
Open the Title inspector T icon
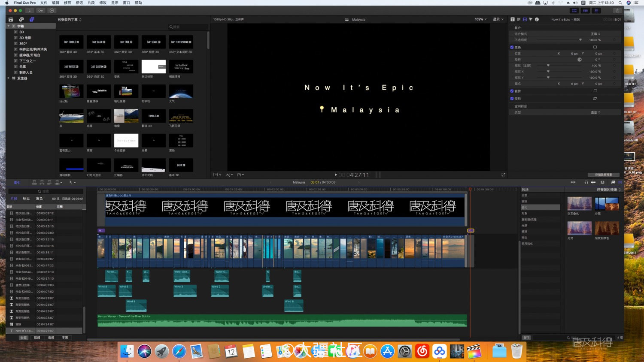pyautogui.click(x=513, y=19)
